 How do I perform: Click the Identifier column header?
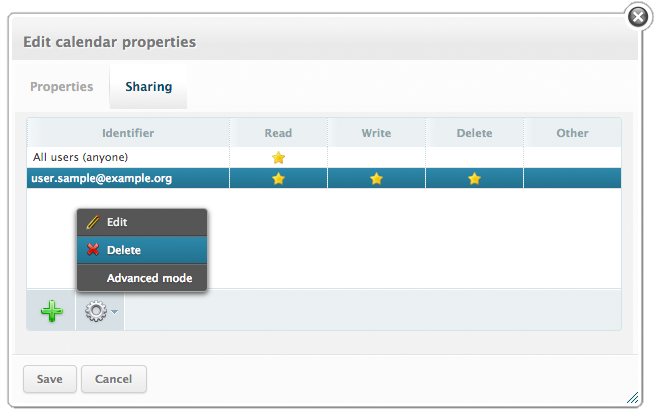click(128, 133)
